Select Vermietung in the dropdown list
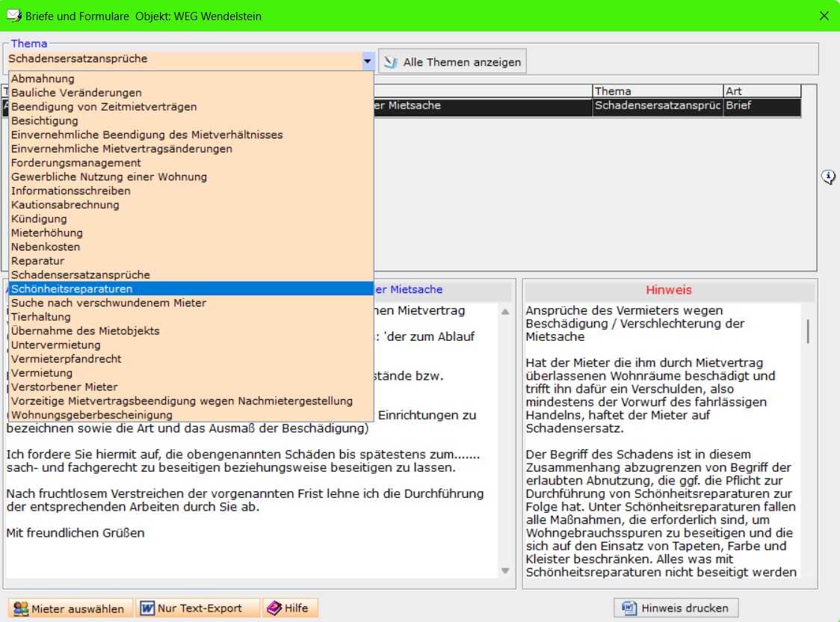The width and height of the screenshot is (840, 622). pos(191,373)
